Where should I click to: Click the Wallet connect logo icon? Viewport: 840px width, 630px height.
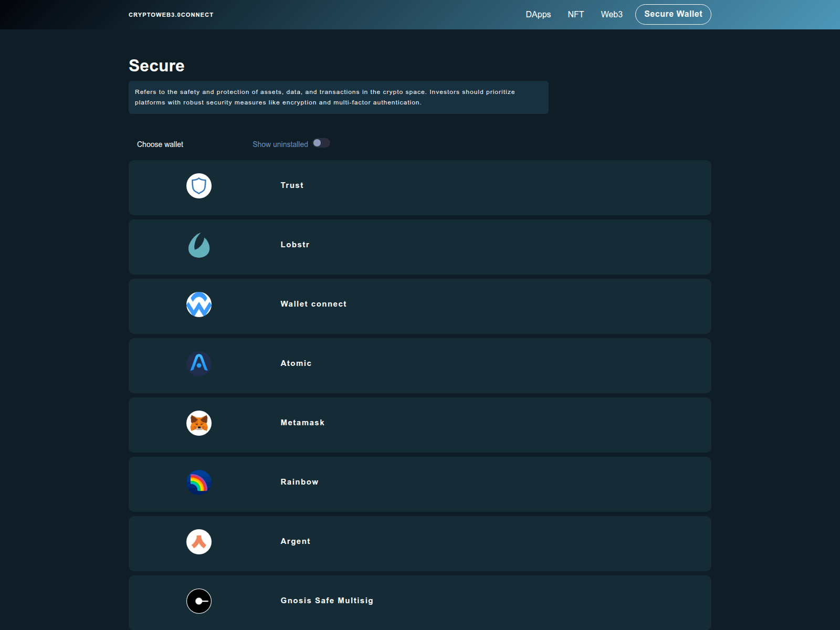[199, 304]
